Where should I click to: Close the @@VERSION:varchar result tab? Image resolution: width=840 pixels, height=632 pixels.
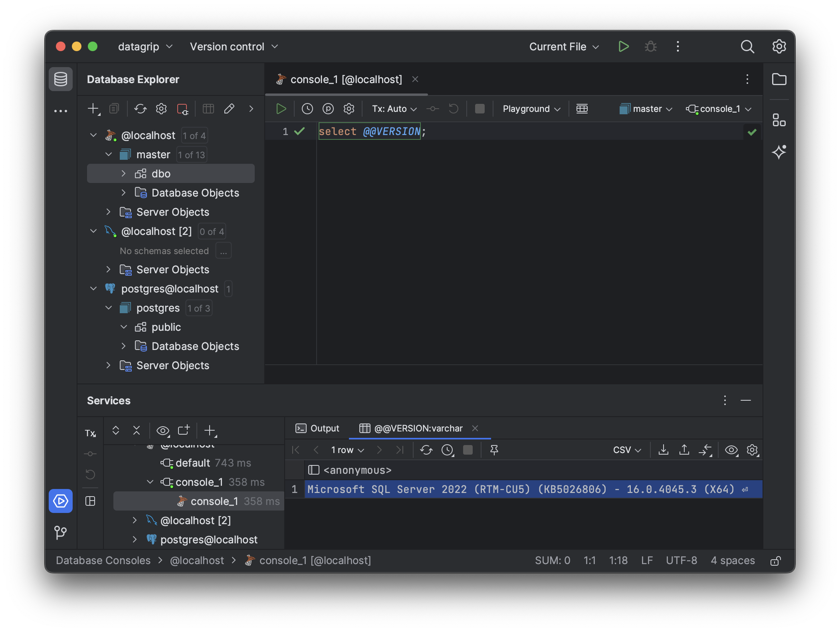(x=475, y=428)
